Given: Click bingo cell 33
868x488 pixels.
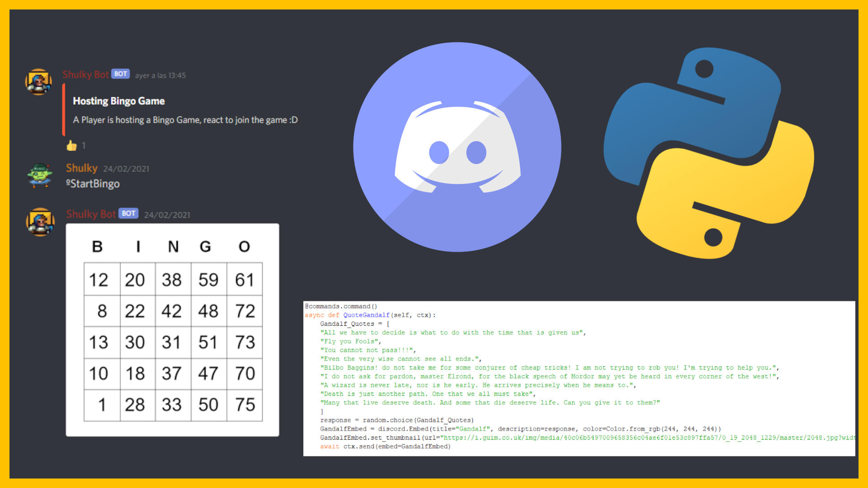Looking at the screenshot, I should (173, 405).
